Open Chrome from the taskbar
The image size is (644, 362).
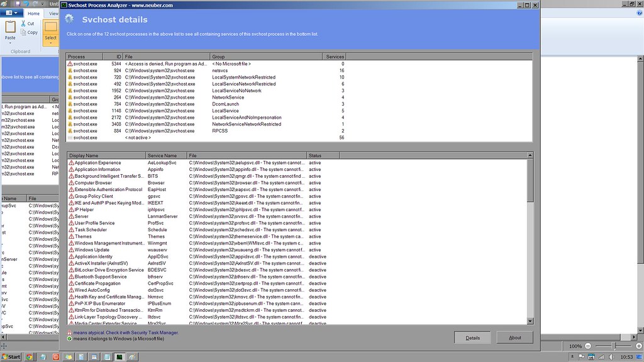tap(29, 357)
